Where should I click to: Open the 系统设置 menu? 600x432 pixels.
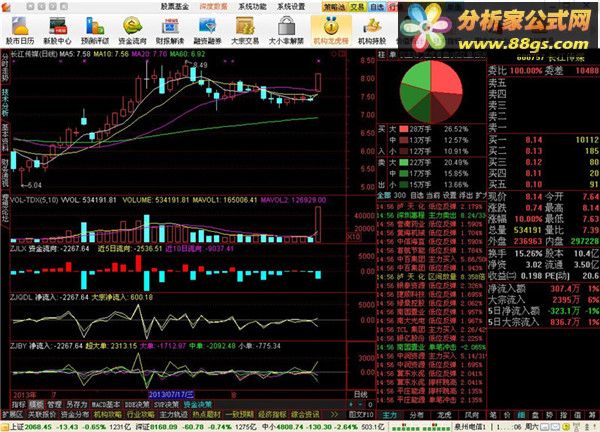pyautogui.click(x=291, y=7)
